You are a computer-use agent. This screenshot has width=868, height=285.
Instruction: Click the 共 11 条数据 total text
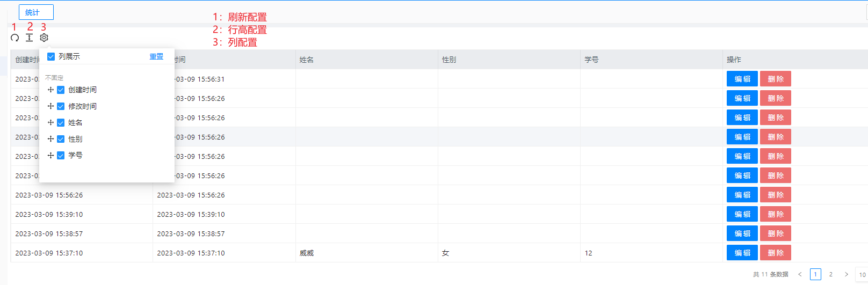point(771,274)
